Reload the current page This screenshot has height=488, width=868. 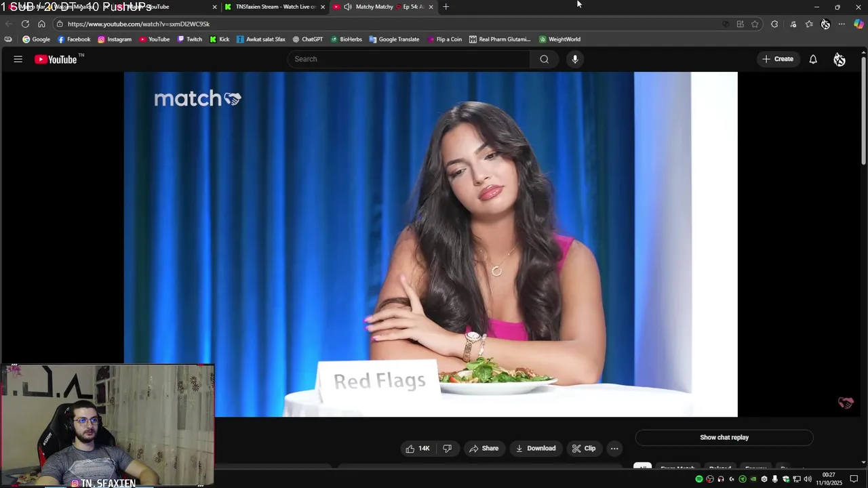[x=25, y=24]
